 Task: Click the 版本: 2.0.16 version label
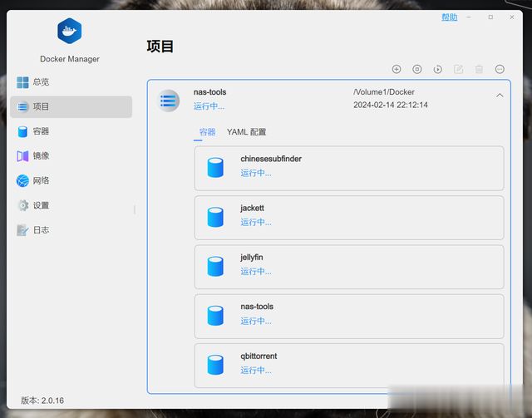42,401
